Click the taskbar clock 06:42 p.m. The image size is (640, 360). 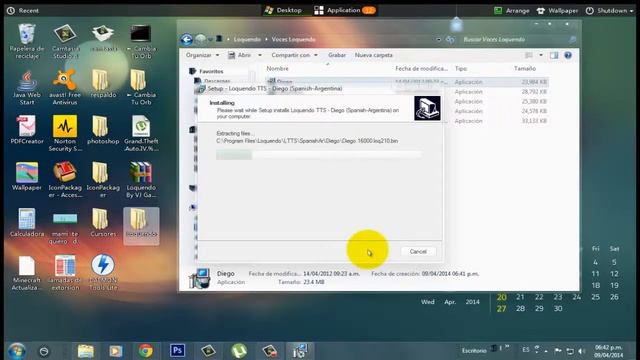click(608, 351)
